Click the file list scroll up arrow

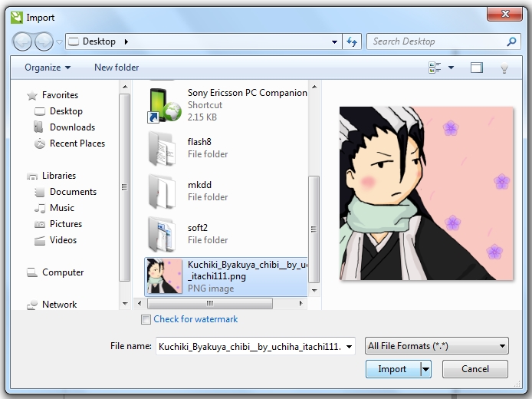click(x=314, y=87)
